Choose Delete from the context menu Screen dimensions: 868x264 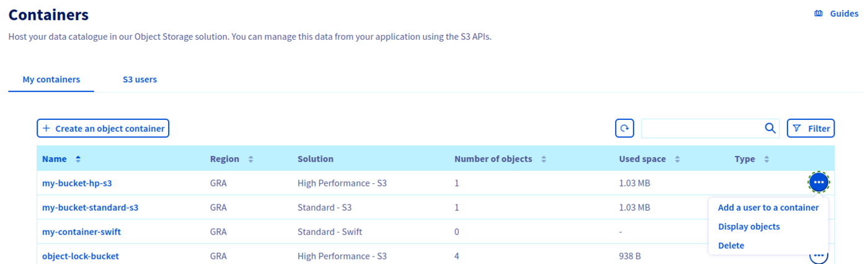731,245
